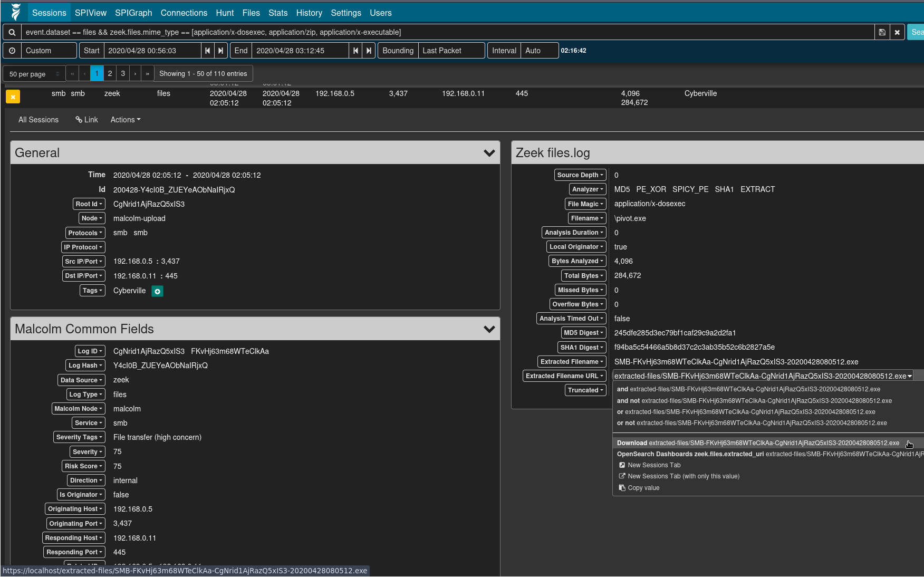Go to results page 2
Screen dimensions: 924x577
click(110, 73)
